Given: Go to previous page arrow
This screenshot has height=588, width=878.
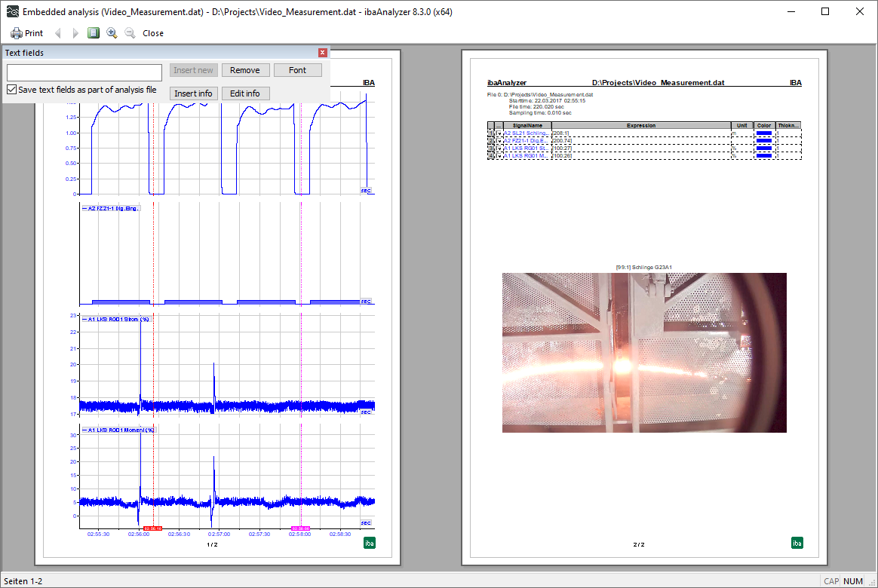Looking at the screenshot, I should point(58,33).
